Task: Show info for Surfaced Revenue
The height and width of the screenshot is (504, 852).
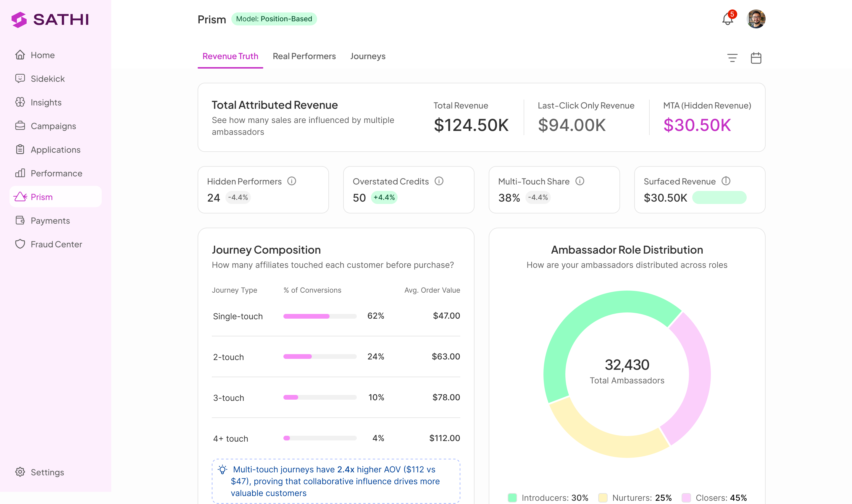Action: (x=726, y=181)
